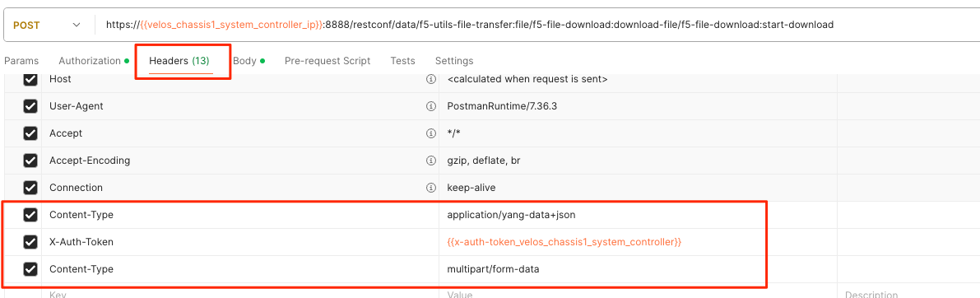This screenshot has height=298, width=980.
Task: Open the Pre-request Script tab
Action: point(327,61)
